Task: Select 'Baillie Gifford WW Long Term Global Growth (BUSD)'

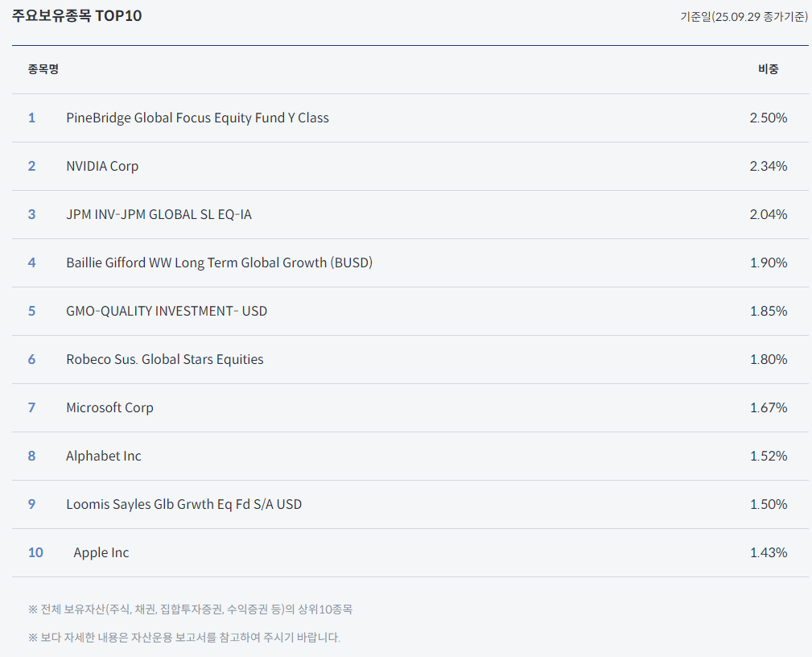Action: pyautogui.click(x=220, y=262)
